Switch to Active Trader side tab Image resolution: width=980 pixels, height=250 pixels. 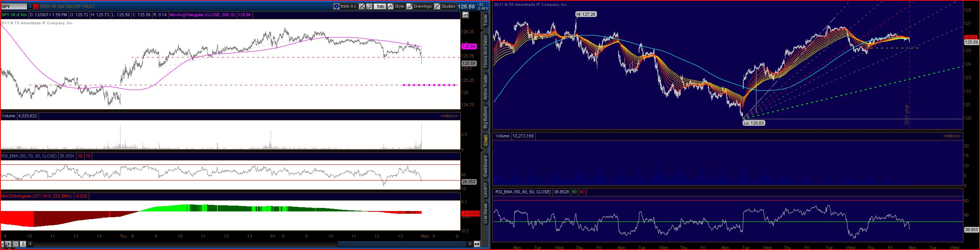coord(485,88)
